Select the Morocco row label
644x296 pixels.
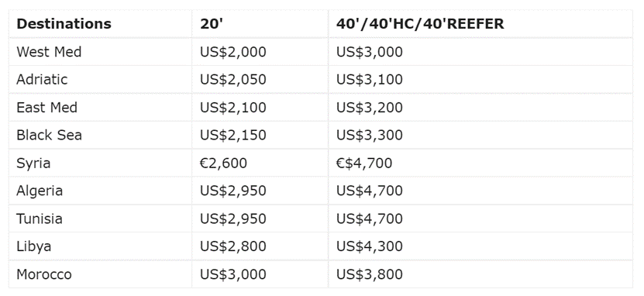tap(100, 274)
